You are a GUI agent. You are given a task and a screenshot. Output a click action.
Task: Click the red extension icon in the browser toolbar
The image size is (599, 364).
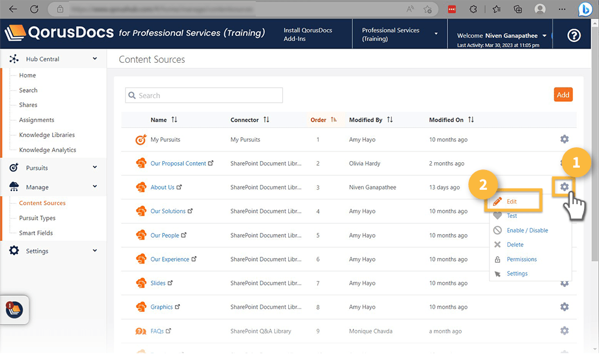452,9
